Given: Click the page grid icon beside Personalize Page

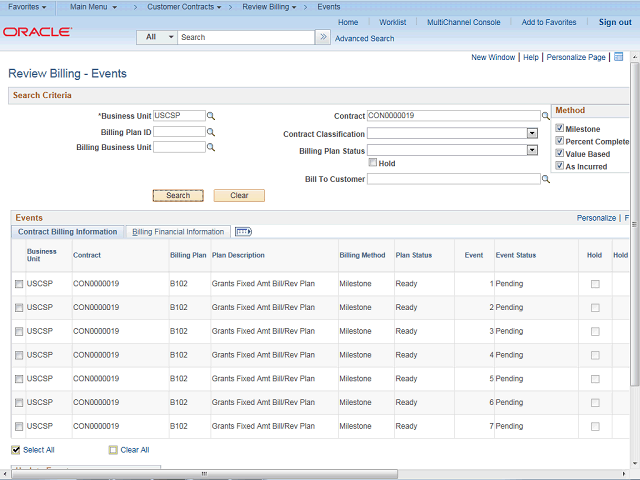Looking at the screenshot, I should pyautogui.click(x=618, y=57).
